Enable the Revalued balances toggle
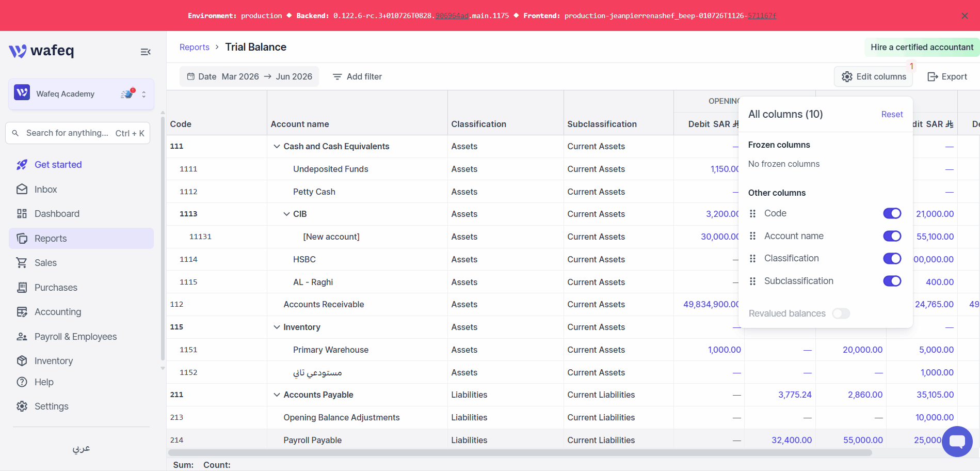This screenshot has width=980, height=471. [x=841, y=313]
